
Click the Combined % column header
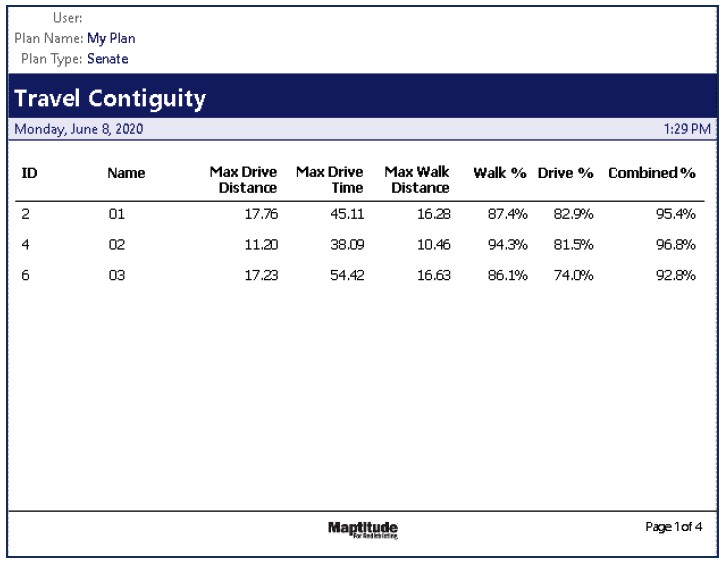point(652,173)
